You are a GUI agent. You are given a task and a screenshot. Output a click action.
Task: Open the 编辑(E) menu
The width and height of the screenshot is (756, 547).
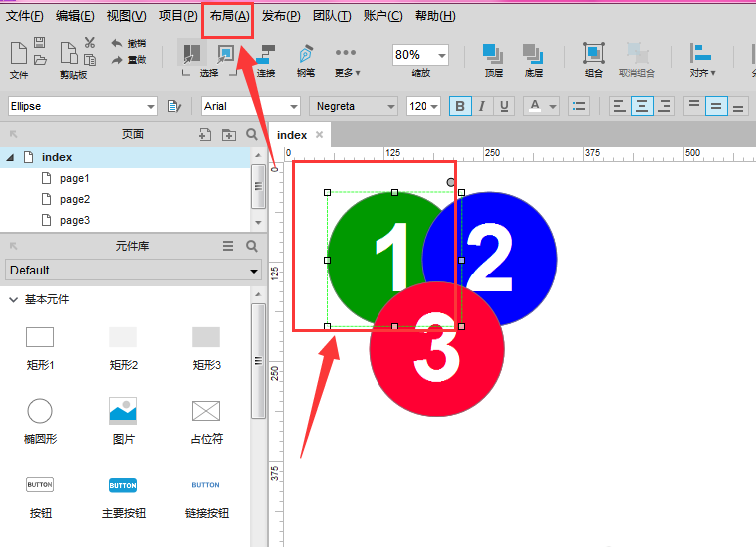point(75,16)
